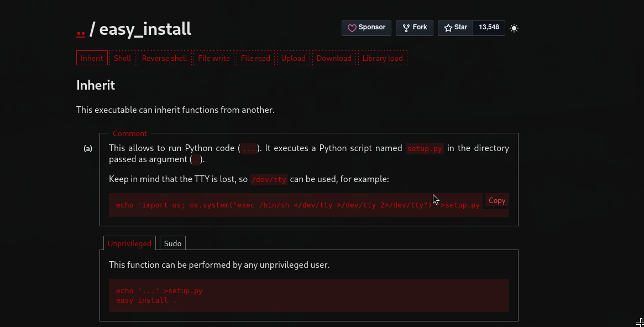Click the Sponsor heart button
Image resolution: width=644 pixels, height=327 pixels.
tap(366, 28)
